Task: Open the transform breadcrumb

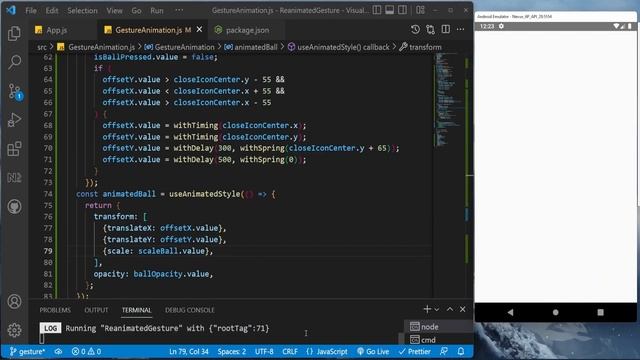Action: pos(420,47)
